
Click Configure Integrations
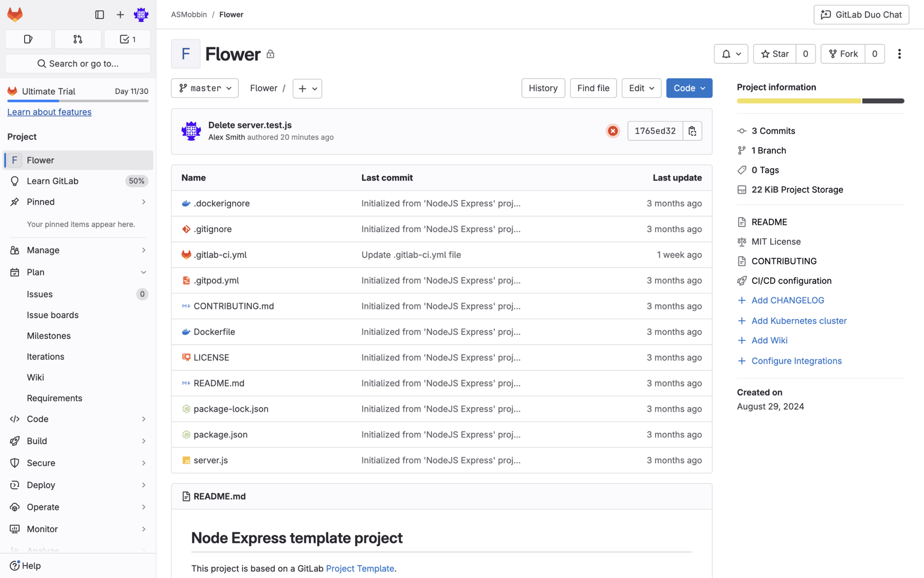(x=796, y=361)
